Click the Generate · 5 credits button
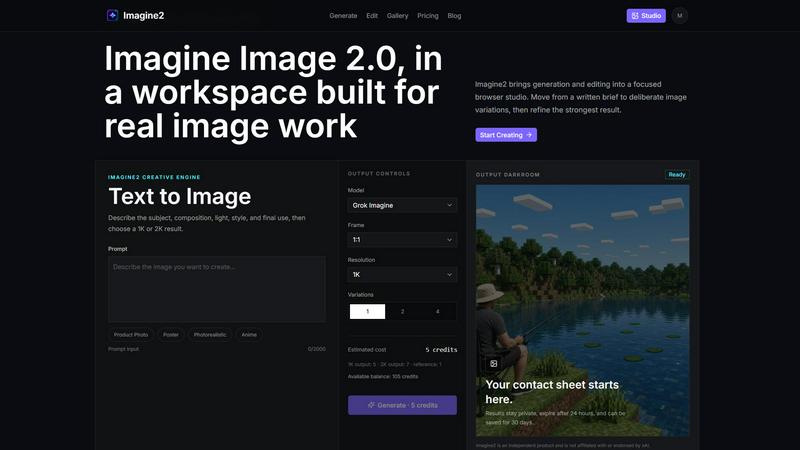800x450 pixels. 402,405
